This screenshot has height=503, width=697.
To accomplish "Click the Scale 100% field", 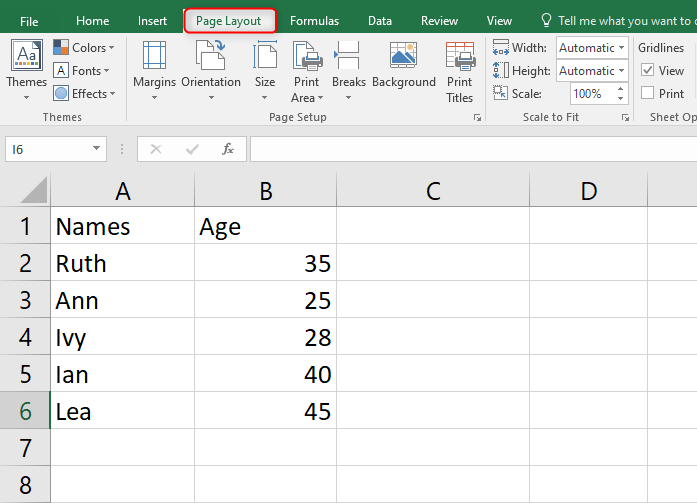I will point(593,93).
